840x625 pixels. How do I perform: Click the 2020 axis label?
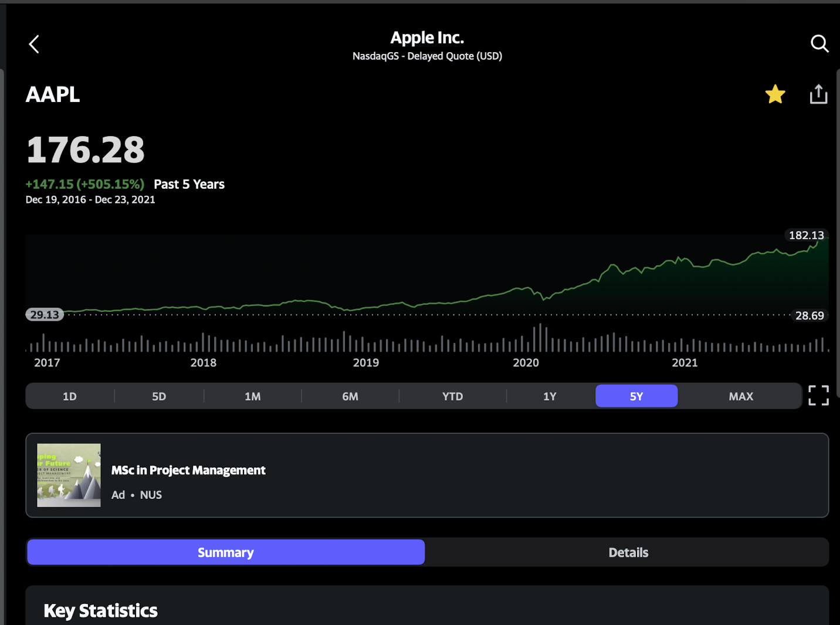[526, 362]
